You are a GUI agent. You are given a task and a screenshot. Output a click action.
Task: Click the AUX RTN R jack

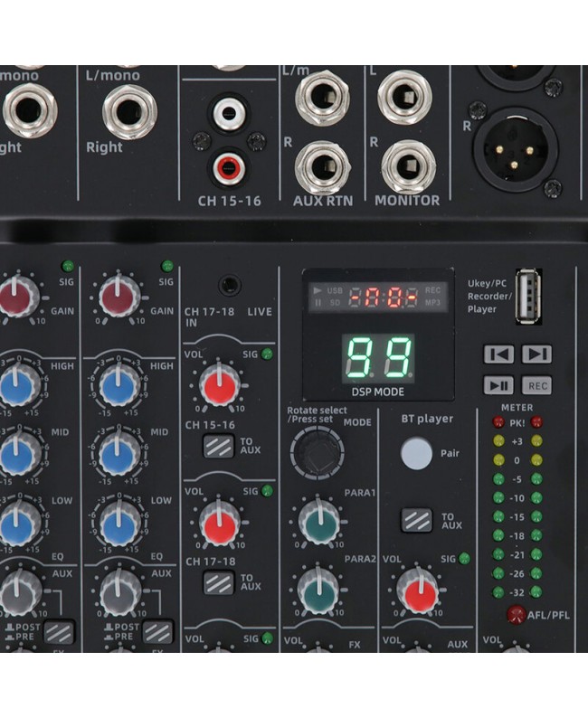[x=322, y=167]
